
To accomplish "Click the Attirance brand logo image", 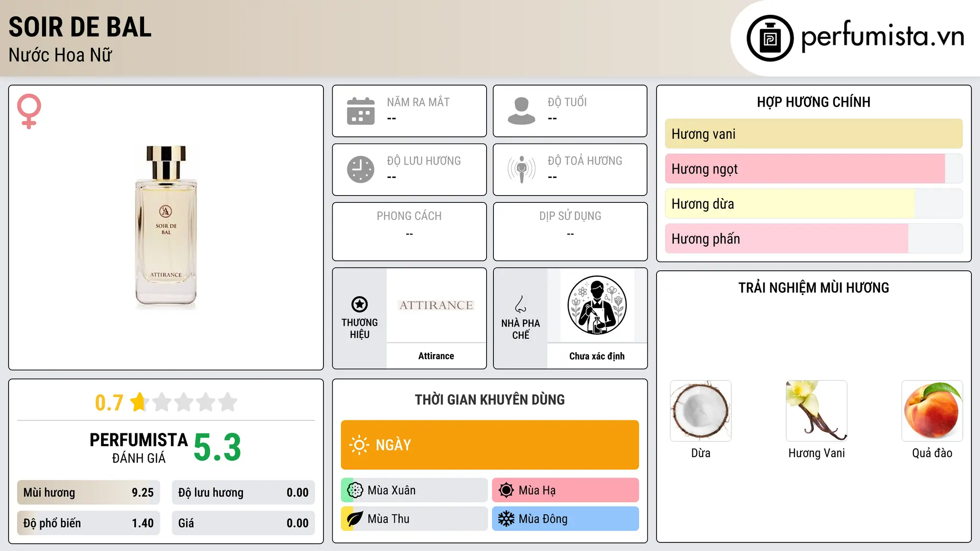I will coord(436,305).
